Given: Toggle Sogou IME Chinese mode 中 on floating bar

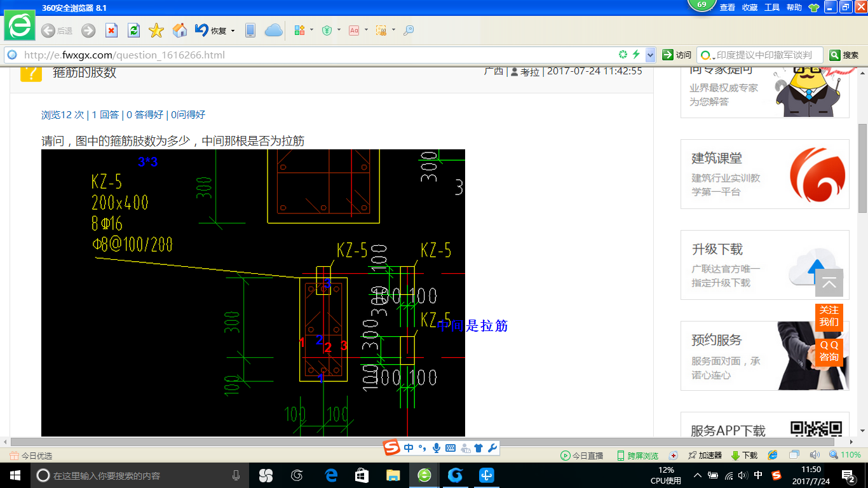Looking at the screenshot, I should click(x=409, y=448).
